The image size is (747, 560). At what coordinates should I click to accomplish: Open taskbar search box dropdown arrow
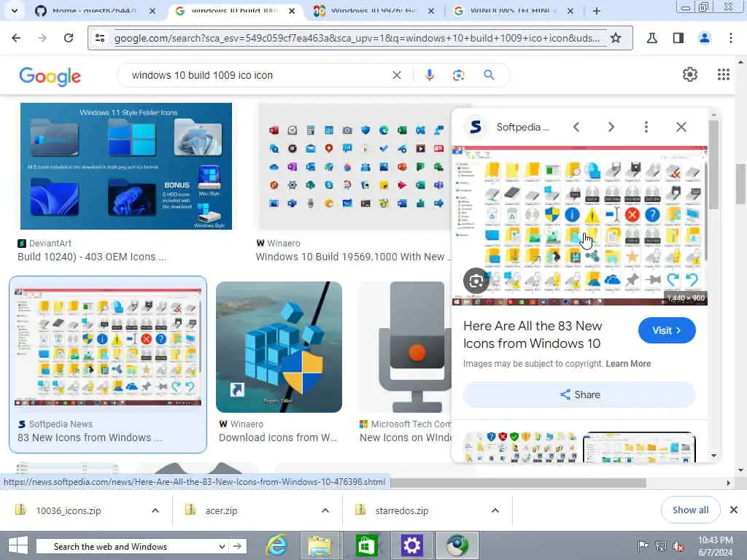click(222, 547)
